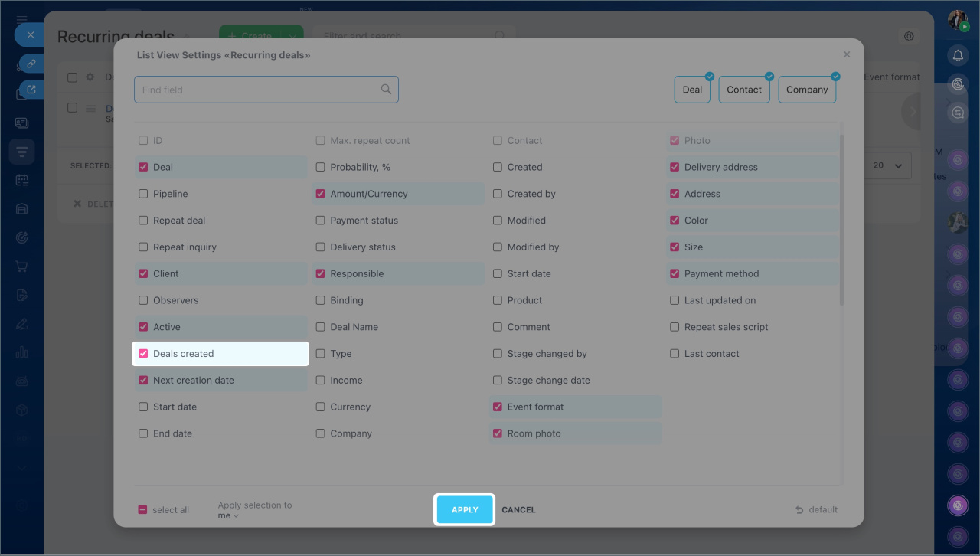This screenshot has width=980, height=556.
Task: Expand the Create button dropdown arrow
Action: point(292,36)
